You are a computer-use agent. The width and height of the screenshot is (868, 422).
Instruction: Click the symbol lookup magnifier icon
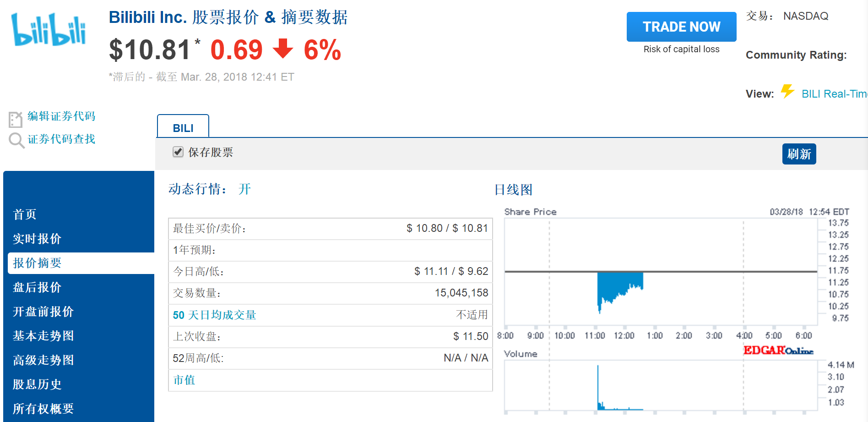pos(16,140)
